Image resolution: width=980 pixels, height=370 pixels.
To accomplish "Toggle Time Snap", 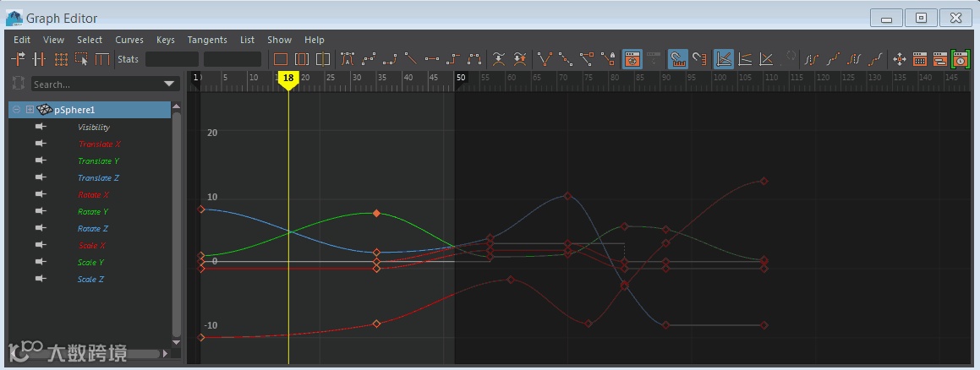I will pos(678,59).
